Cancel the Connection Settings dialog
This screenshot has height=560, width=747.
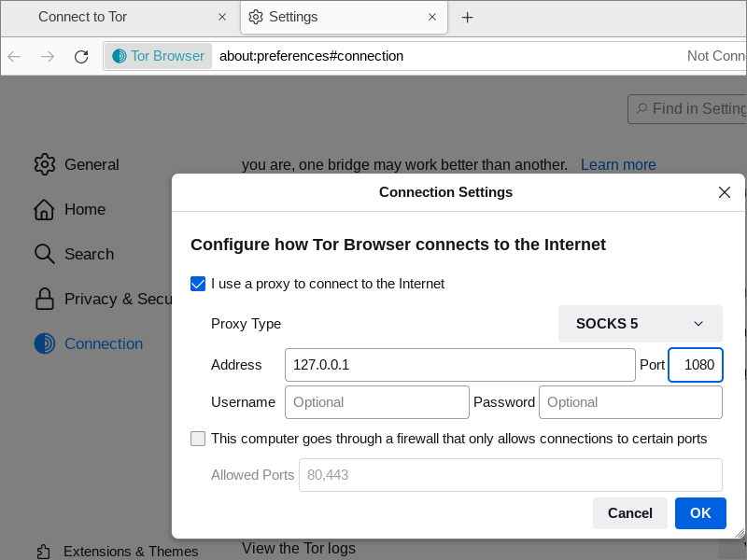pos(629,513)
